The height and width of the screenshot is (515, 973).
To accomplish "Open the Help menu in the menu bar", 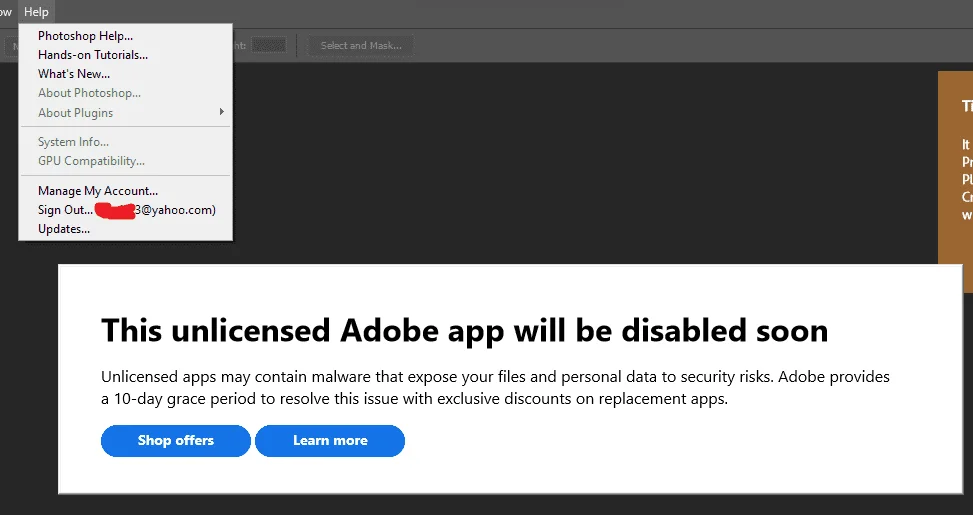I will coord(36,12).
